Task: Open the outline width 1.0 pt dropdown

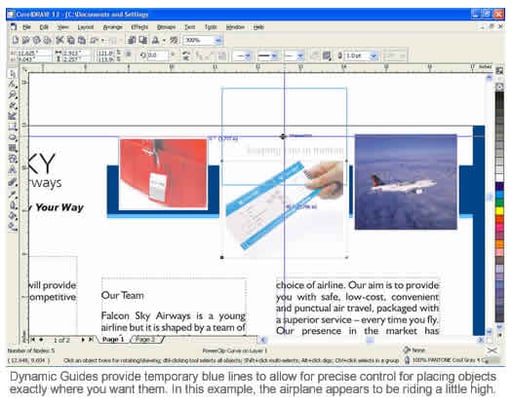Action: (x=374, y=56)
